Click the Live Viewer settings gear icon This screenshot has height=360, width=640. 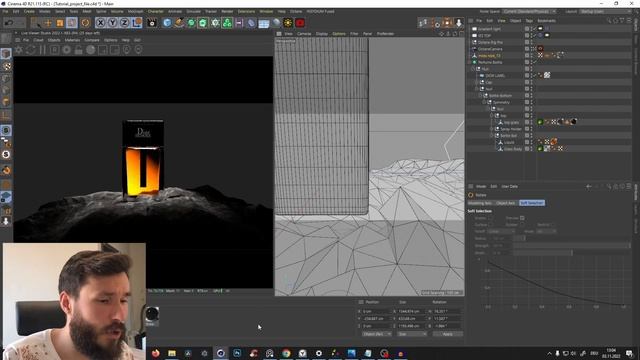19,50
